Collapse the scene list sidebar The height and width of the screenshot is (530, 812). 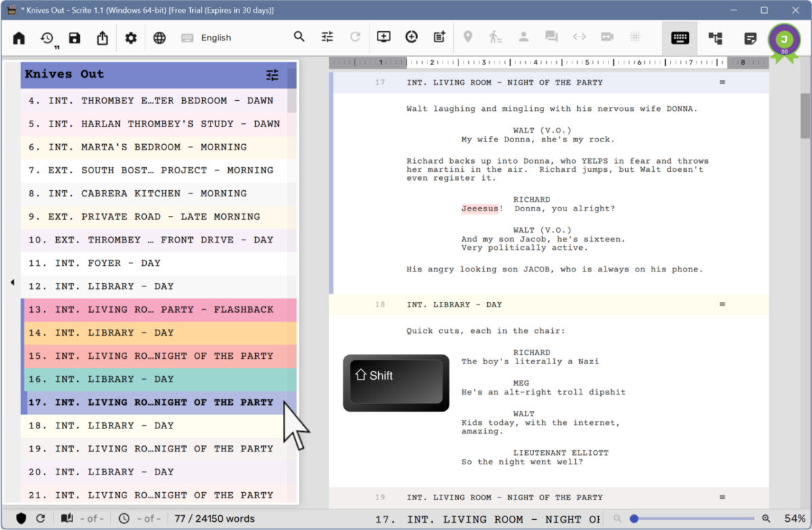click(x=12, y=283)
